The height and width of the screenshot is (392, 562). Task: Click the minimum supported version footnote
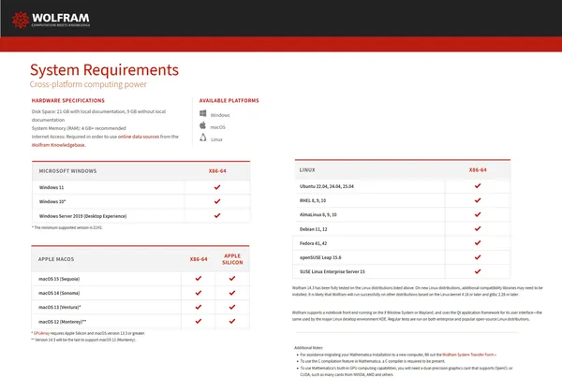[x=67, y=227]
